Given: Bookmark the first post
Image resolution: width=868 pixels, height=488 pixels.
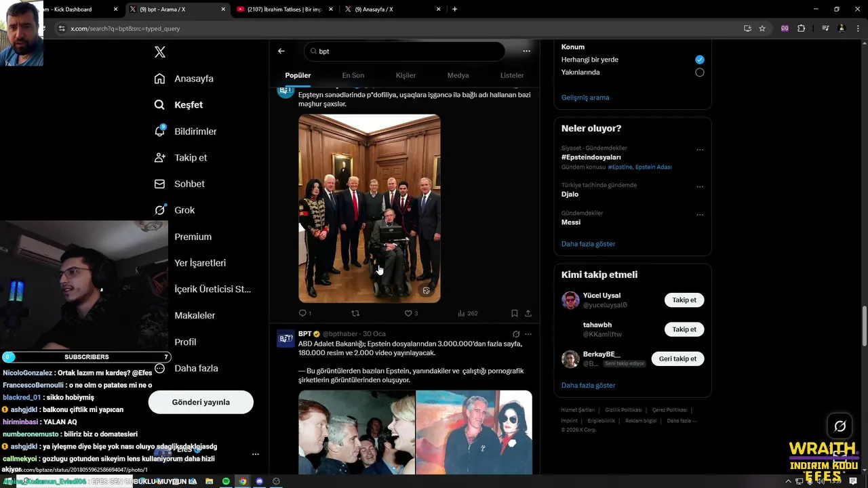Looking at the screenshot, I should [x=514, y=313].
